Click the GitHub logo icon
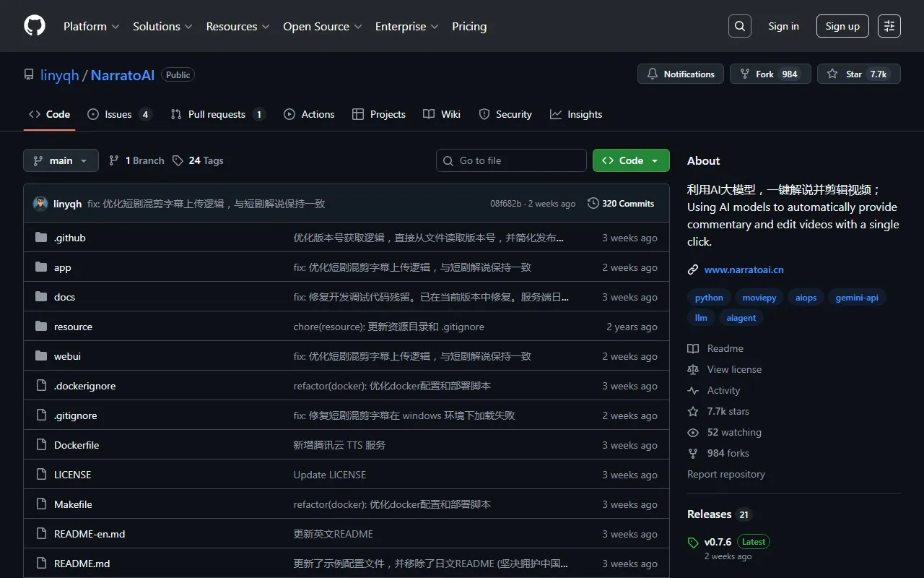Viewport: 924px width, 578px height. (35, 26)
